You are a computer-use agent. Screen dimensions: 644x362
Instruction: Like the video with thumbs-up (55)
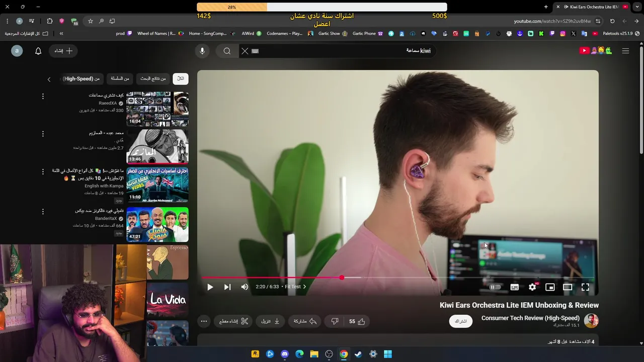click(357, 321)
